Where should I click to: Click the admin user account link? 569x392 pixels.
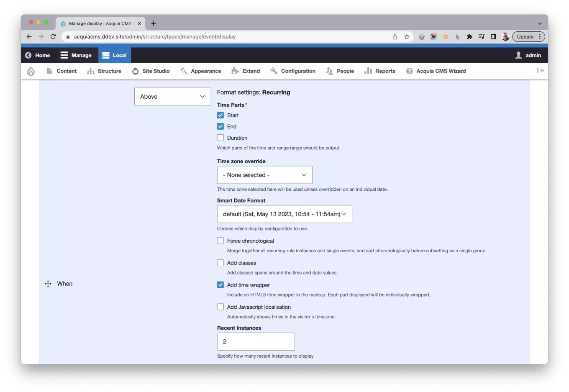coord(528,55)
